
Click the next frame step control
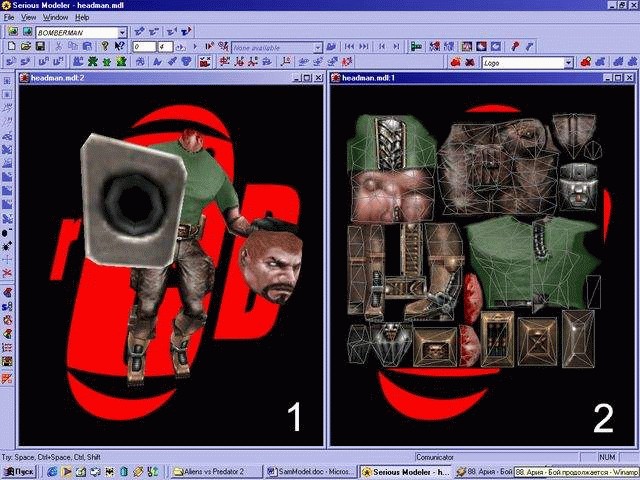click(396, 47)
